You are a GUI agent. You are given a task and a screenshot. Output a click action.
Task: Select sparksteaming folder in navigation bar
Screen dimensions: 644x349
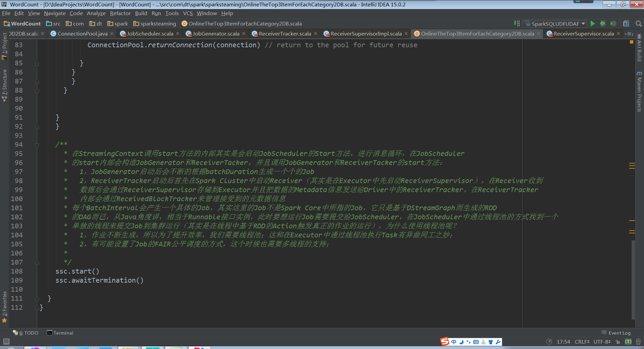tap(155, 23)
